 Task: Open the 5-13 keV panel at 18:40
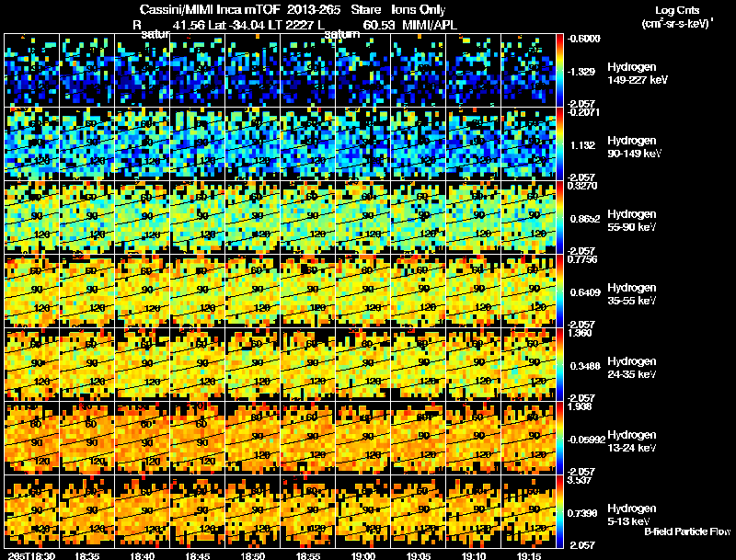click(143, 512)
